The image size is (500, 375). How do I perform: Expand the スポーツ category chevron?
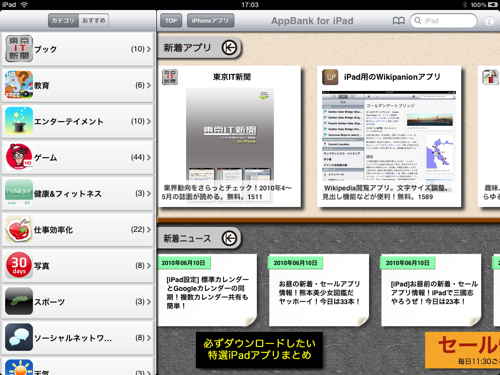click(x=149, y=302)
